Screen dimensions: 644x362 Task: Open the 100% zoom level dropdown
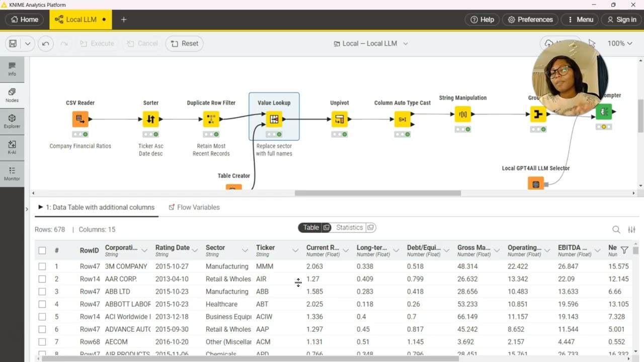click(619, 43)
